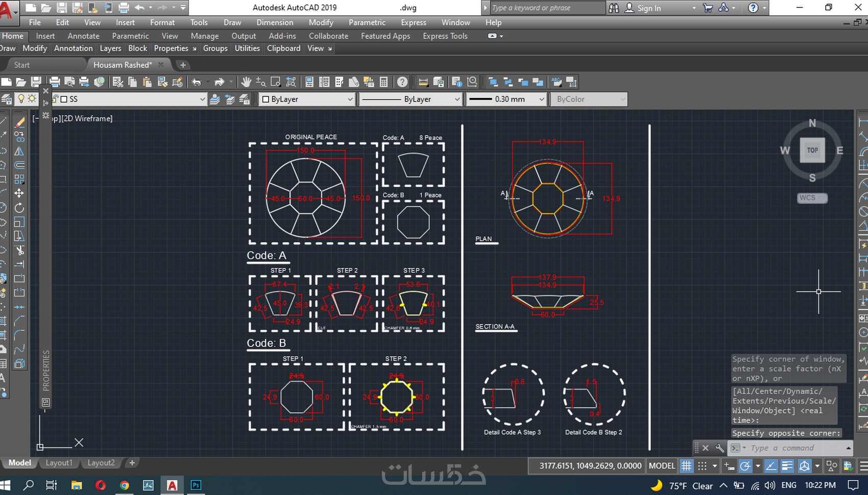
Task: Expand the WCS coordinate system dropdown
Action: click(812, 198)
